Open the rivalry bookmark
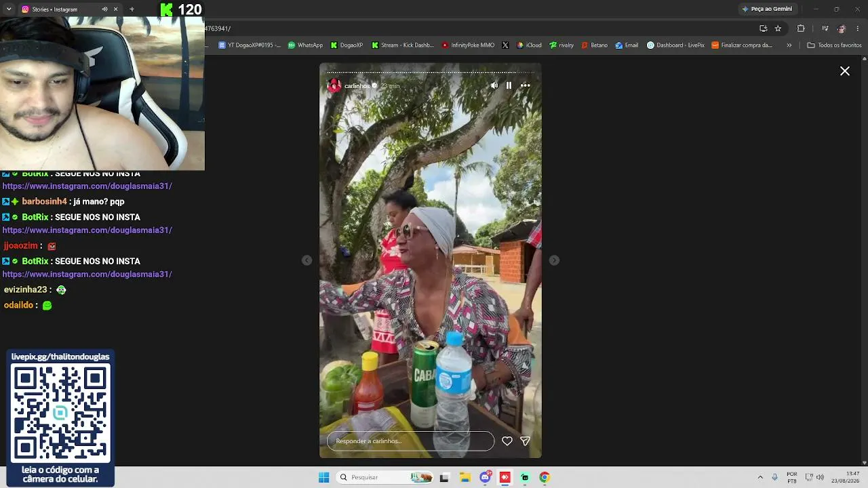 pos(561,45)
